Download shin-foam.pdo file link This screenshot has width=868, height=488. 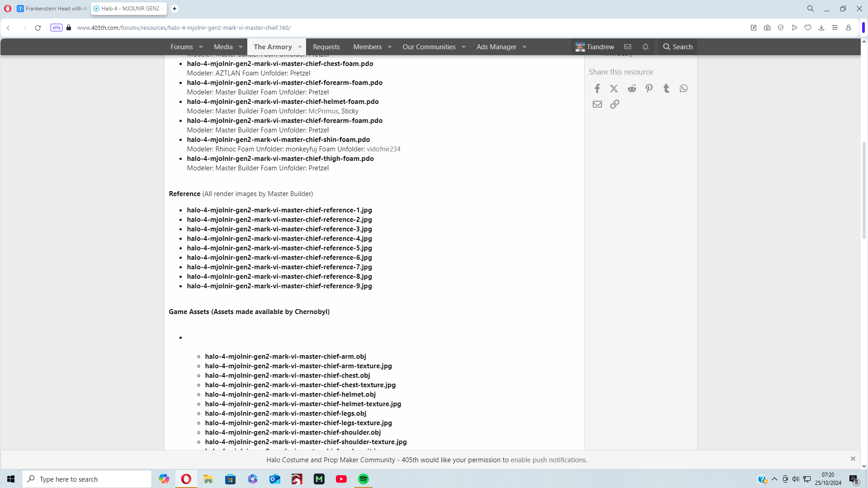point(278,140)
